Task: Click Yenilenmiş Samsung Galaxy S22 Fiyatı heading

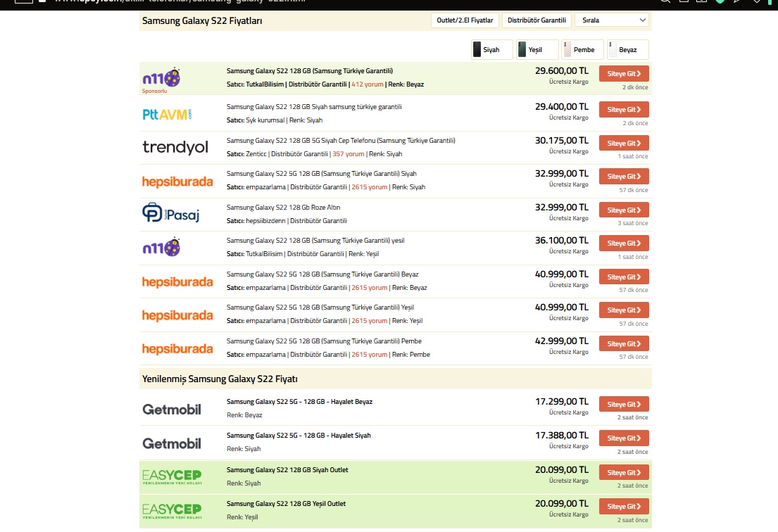Action: pos(220,379)
